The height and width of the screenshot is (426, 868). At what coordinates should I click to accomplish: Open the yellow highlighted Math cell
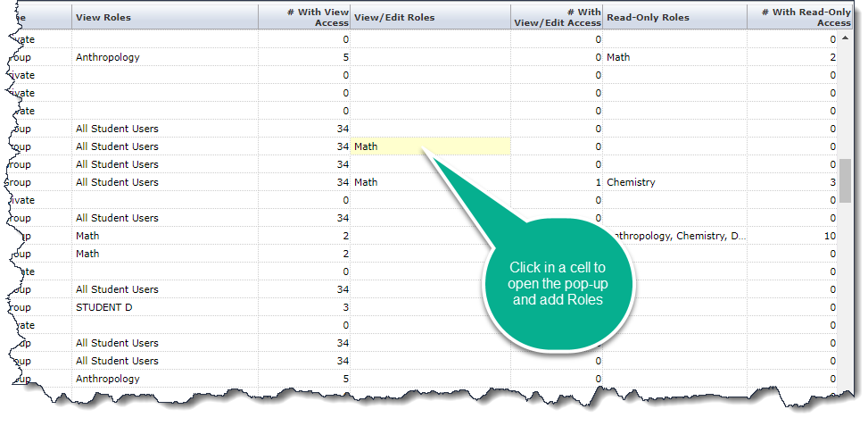(430, 146)
